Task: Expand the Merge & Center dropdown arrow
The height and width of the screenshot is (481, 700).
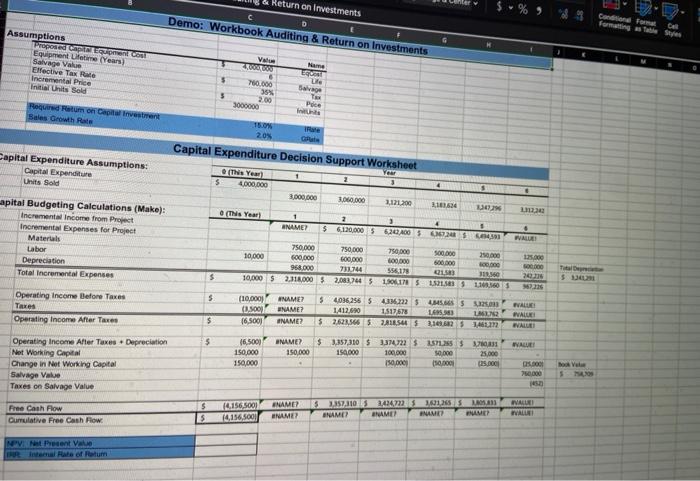Action: [475, 3]
